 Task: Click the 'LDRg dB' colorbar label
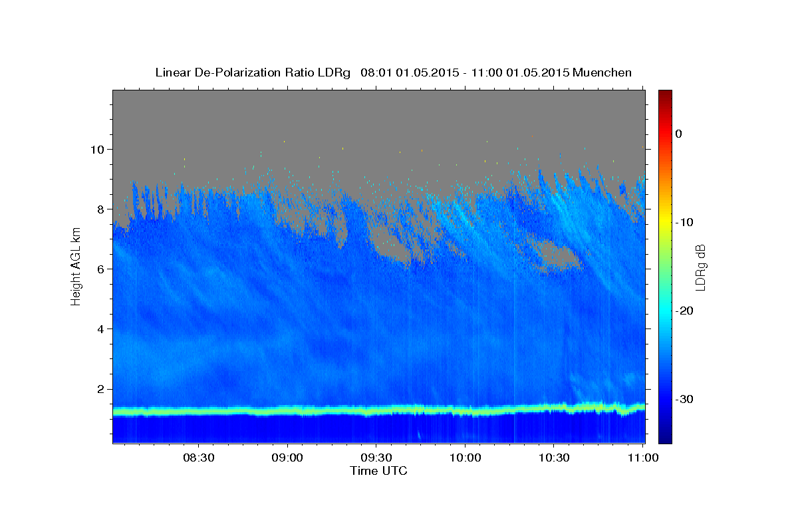click(700, 267)
